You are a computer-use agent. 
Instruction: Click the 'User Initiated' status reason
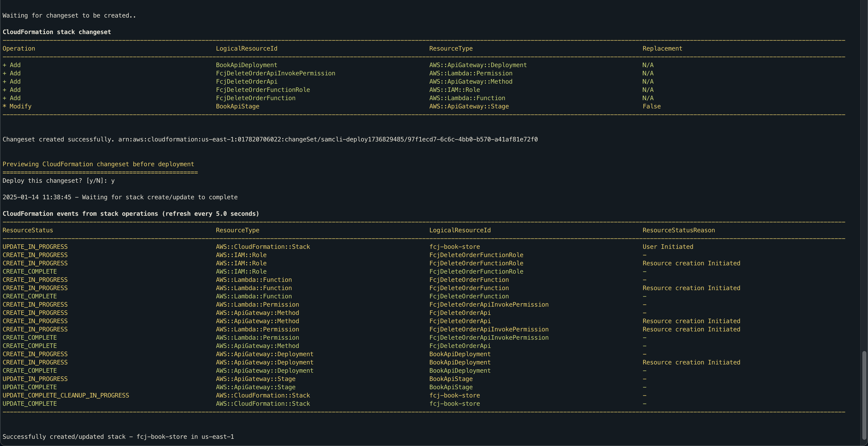pyautogui.click(x=668, y=247)
